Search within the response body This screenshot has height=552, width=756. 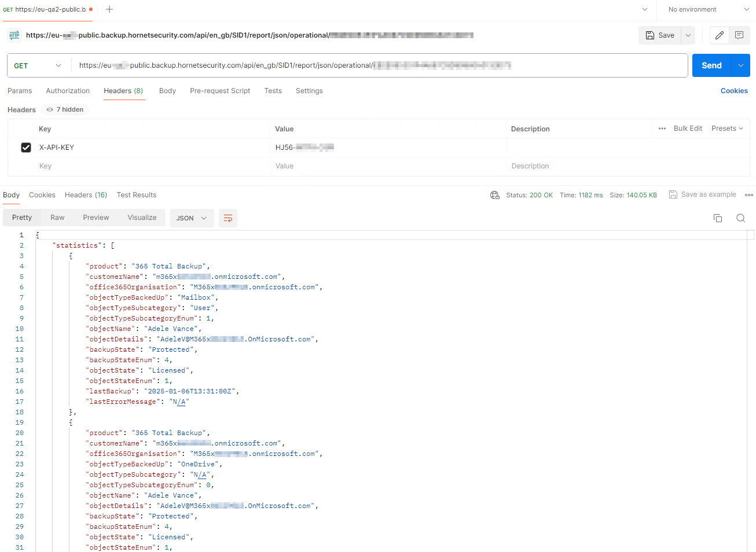(741, 218)
